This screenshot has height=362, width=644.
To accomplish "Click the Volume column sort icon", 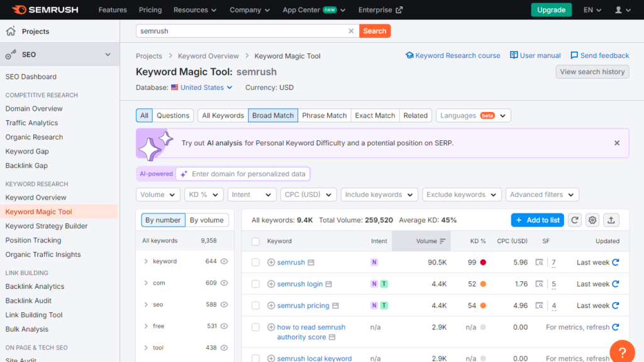I will [x=442, y=241].
